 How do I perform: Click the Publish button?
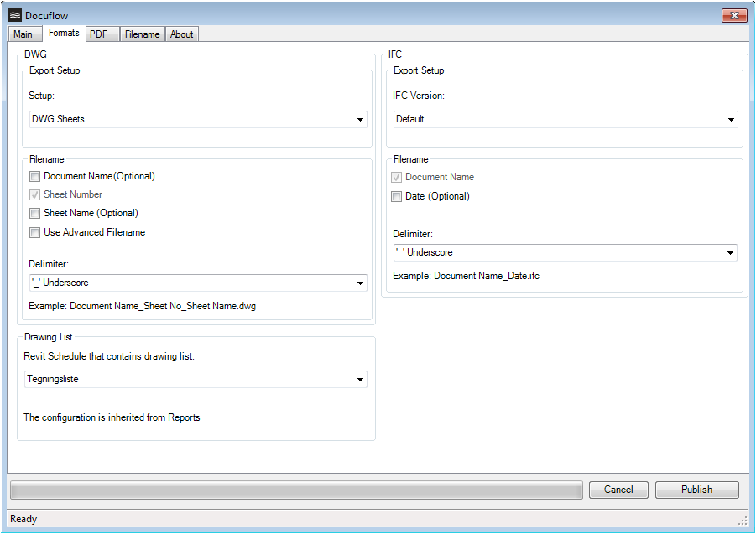click(696, 490)
